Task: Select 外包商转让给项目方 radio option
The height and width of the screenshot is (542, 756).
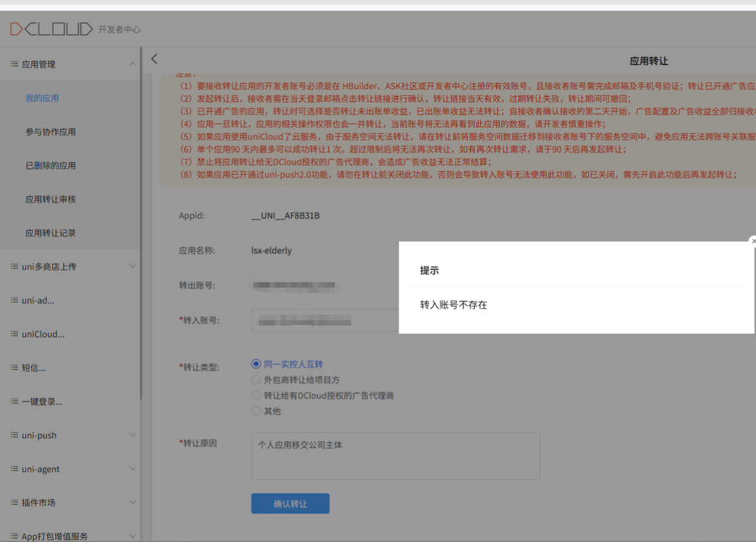Action: click(x=256, y=380)
